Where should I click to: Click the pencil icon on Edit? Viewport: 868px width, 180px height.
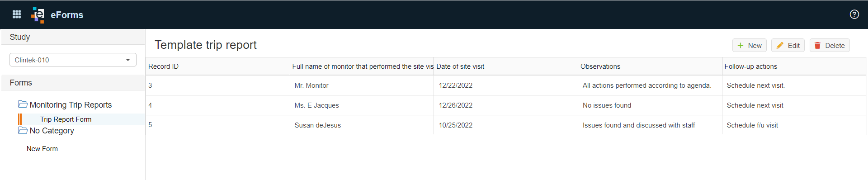pos(780,46)
